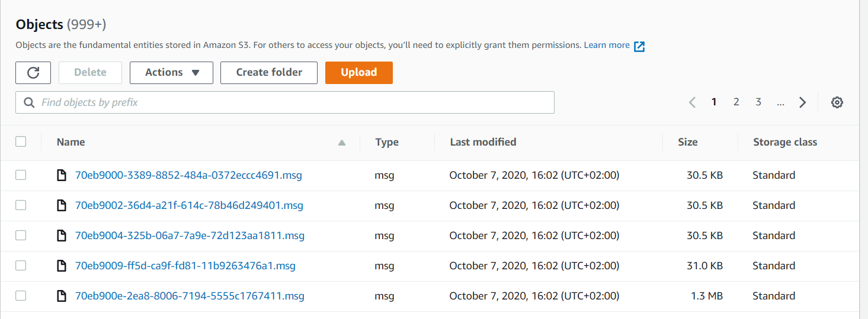Image resolution: width=868 pixels, height=319 pixels.
Task: Select checkbox for 70eb9002-36d4 msg file
Action: click(x=21, y=205)
